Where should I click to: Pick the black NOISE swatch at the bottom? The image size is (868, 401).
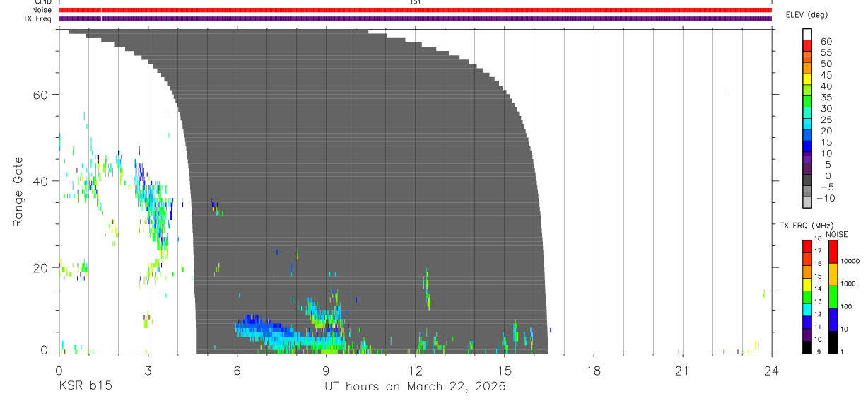pos(833,342)
